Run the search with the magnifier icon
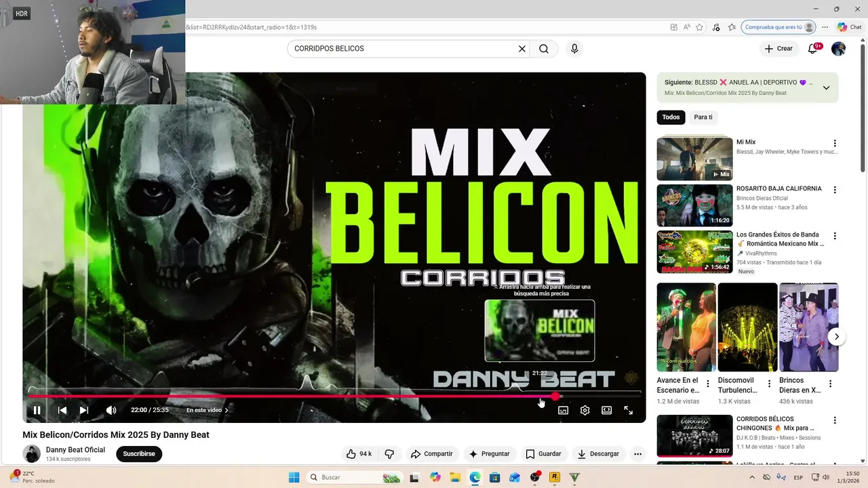The width and height of the screenshot is (868, 488). (544, 49)
